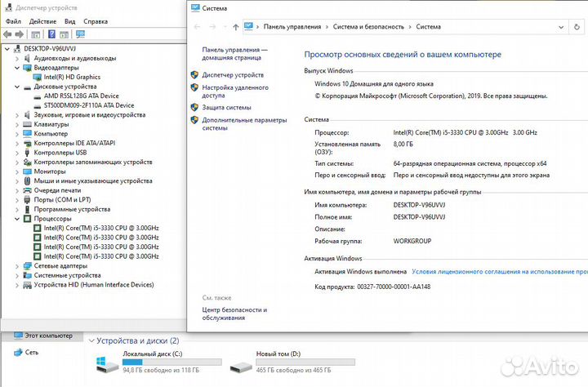Image resolution: width=588 pixels, height=387 pixels.
Task: Select the Порты (COM и LPT) icon
Action: point(27,200)
